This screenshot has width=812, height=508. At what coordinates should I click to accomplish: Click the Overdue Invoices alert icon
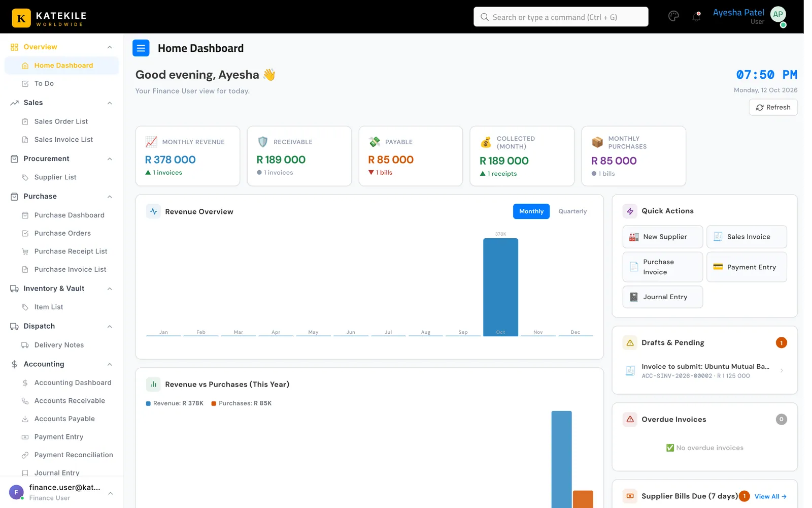point(630,419)
